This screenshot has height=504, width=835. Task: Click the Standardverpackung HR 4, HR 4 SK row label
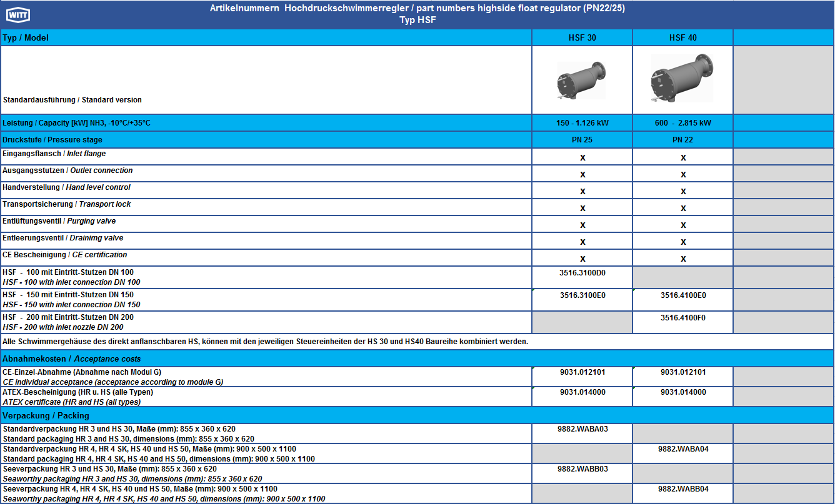(159, 454)
